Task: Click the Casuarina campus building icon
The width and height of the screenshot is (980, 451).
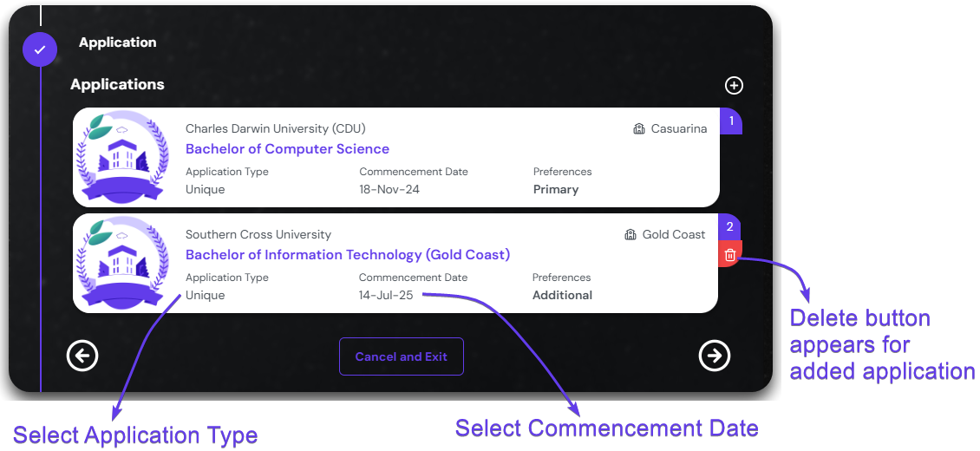Action: pyautogui.click(x=640, y=129)
